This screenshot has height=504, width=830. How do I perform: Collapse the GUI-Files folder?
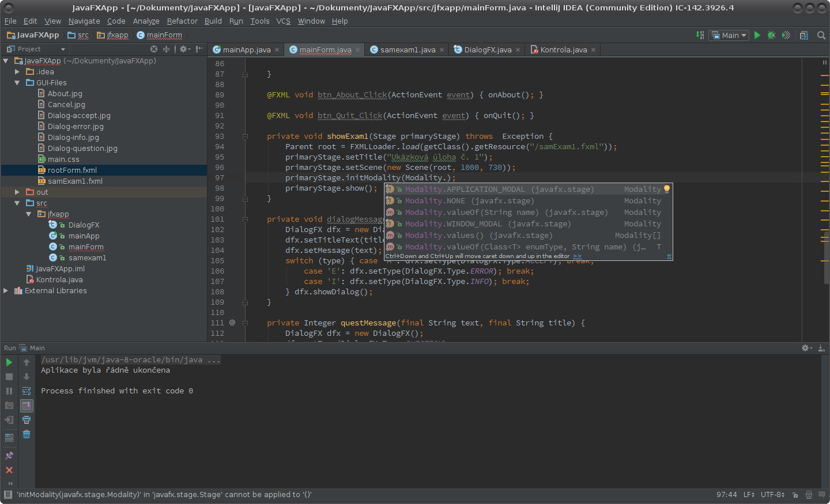tap(17, 82)
